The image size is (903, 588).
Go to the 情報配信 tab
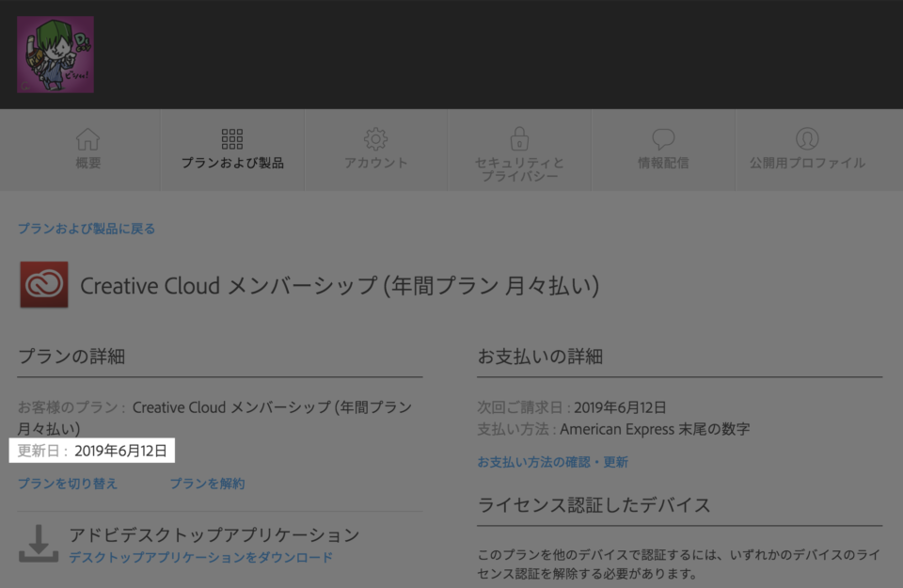663,150
